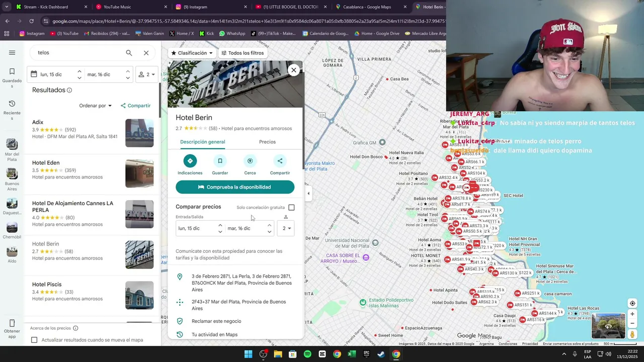Open Spotify from the Windows taskbar
644x362 pixels.
[x=307, y=354]
